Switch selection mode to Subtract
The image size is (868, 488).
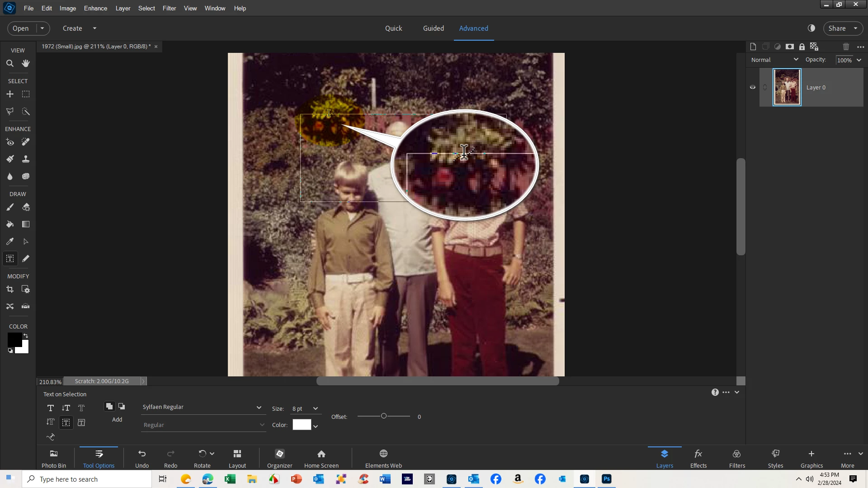pos(122,407)
